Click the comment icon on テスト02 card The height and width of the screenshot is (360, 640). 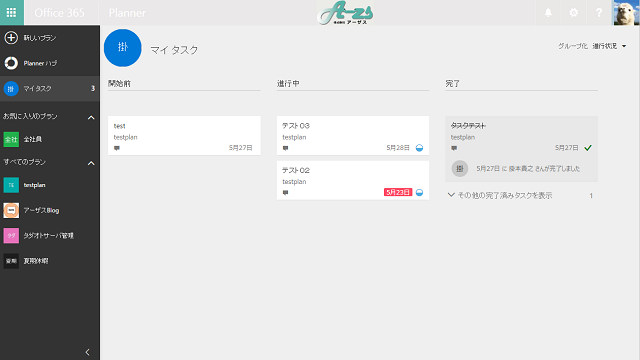(x=285, y=193)
